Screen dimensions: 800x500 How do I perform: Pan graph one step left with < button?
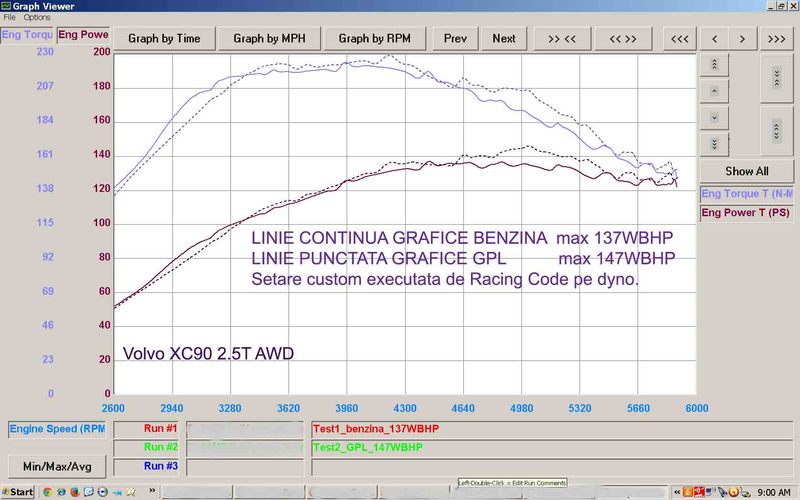coord(714,39)
